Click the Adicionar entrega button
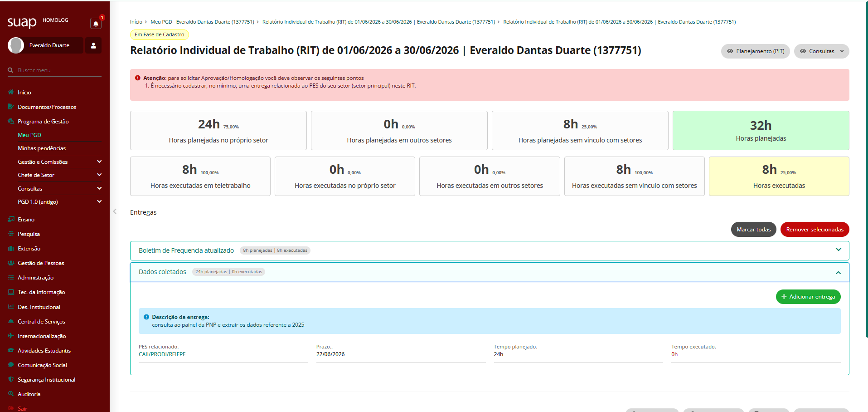The height and width of the screenshot is (412, 868). [808, 297]
